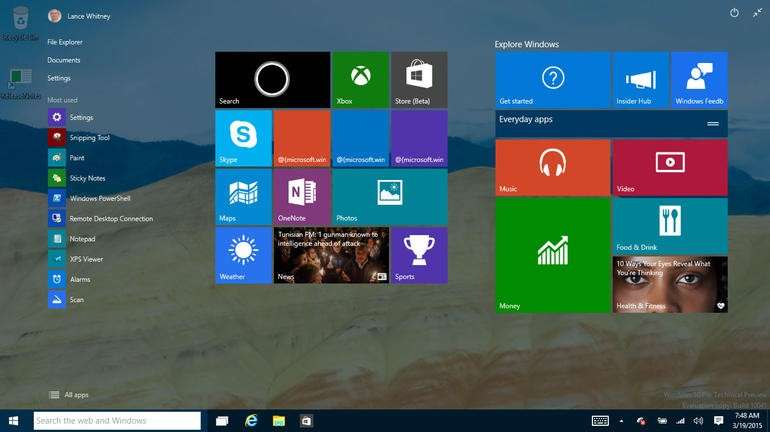Open the volume speaker icon
Screen dimensions: 770x432
(698, 421)
